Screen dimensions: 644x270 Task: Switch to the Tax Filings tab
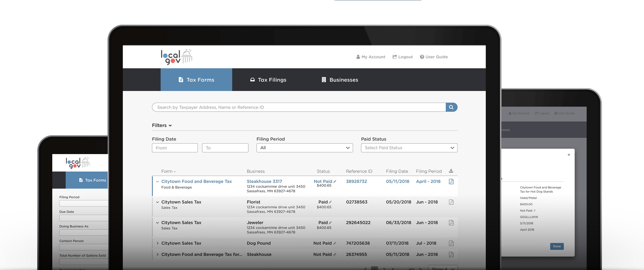click(x=268, y=80)
